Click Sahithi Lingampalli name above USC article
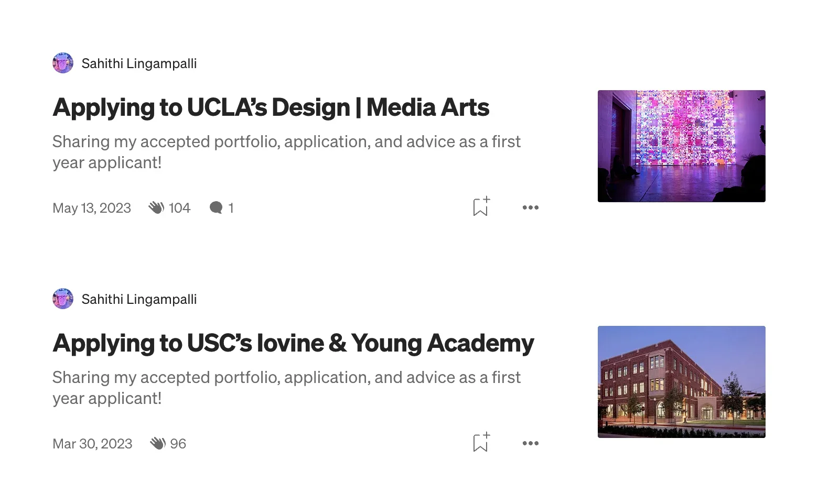This screenshot has height=504, width=818. tap(139, 299)
